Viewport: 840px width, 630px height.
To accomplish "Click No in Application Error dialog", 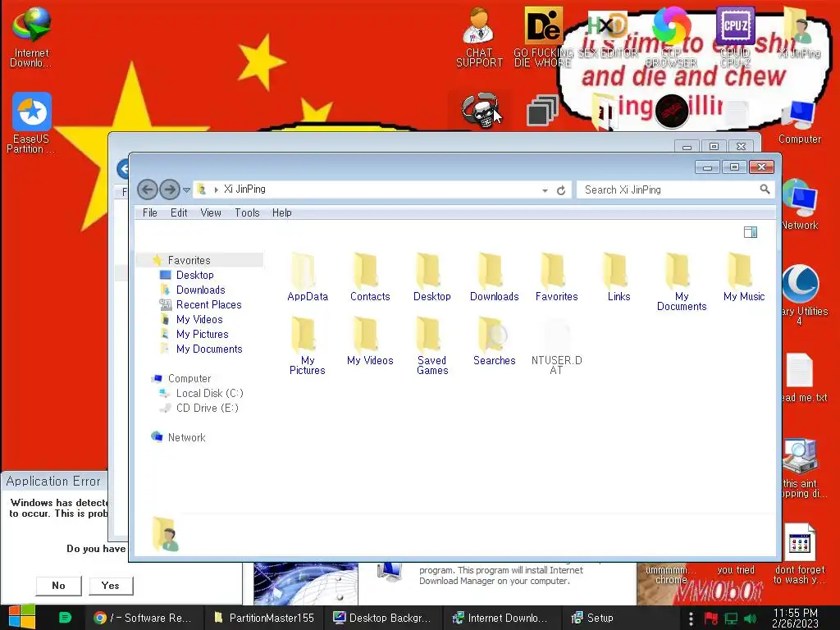I will click(x=58, y=586).
